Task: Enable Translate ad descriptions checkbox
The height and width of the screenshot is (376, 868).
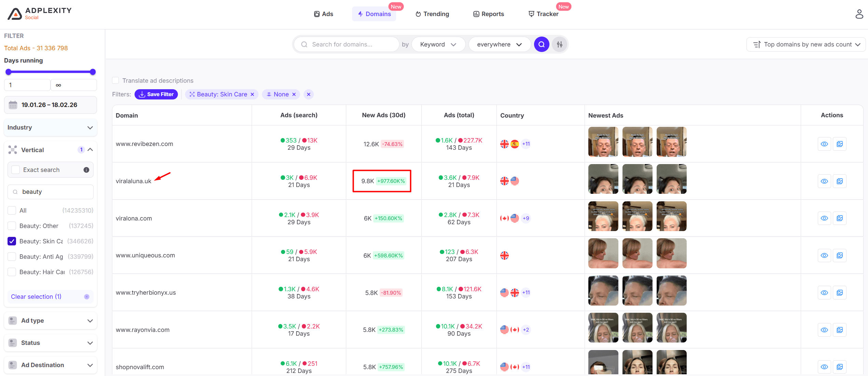Action: (115, 81)
